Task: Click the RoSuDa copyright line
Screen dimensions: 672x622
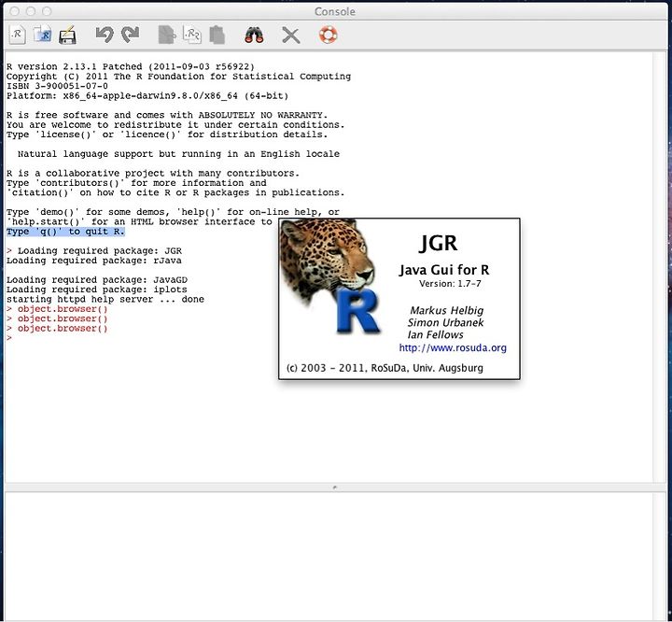Action: (x=385, y=368)
